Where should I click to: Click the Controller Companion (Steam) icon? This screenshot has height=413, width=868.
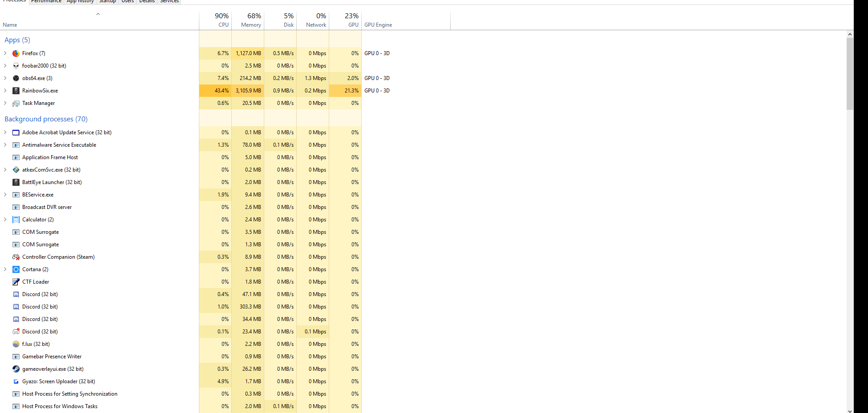pyautogui.click(x=16, y=257)
